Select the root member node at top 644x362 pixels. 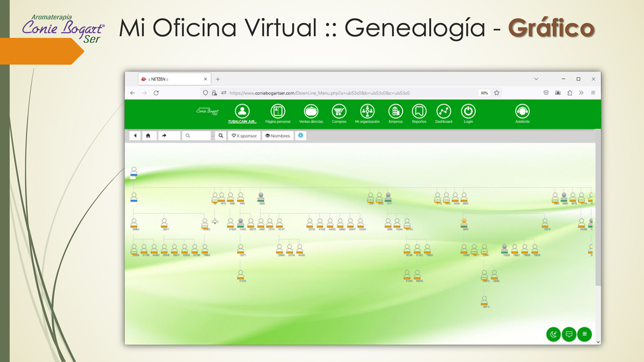click(x=134, y=172)
